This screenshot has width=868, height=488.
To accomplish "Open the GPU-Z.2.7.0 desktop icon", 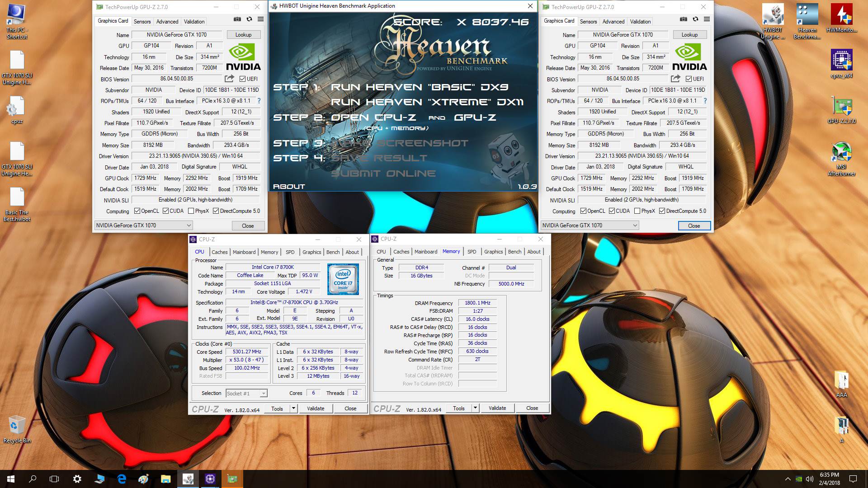I will 841,110.
